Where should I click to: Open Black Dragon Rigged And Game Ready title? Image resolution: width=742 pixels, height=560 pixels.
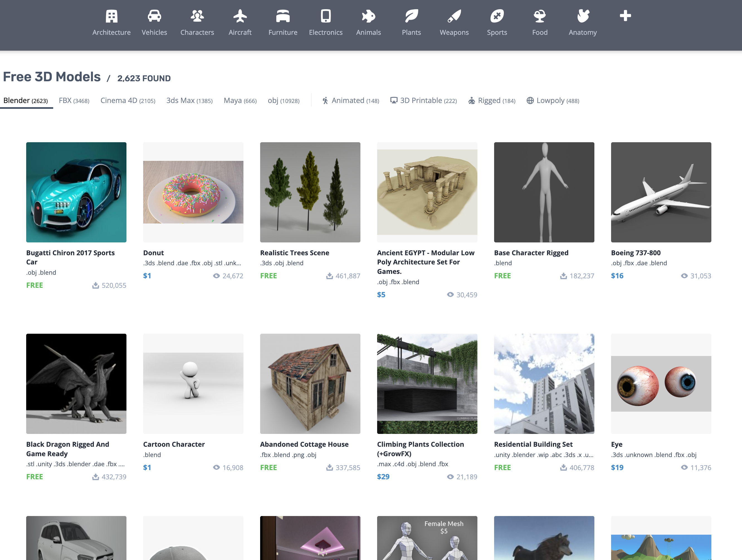pos(68,449)
